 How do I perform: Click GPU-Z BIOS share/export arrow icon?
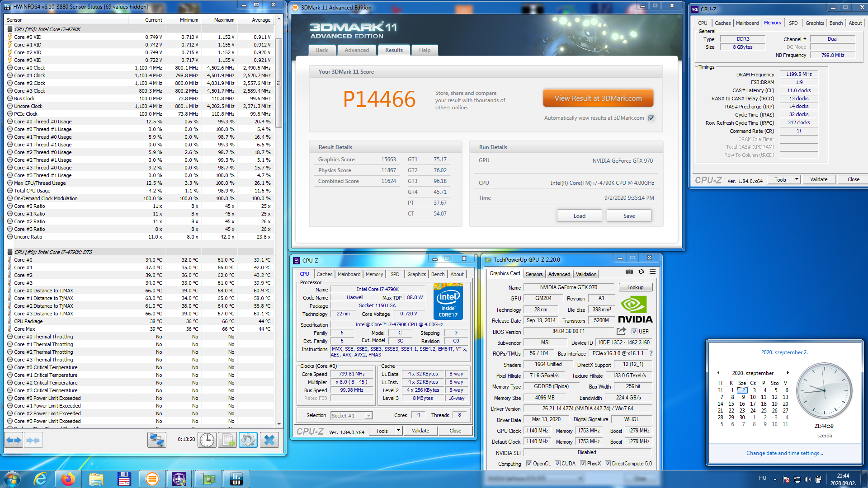(x=621, y=331)
